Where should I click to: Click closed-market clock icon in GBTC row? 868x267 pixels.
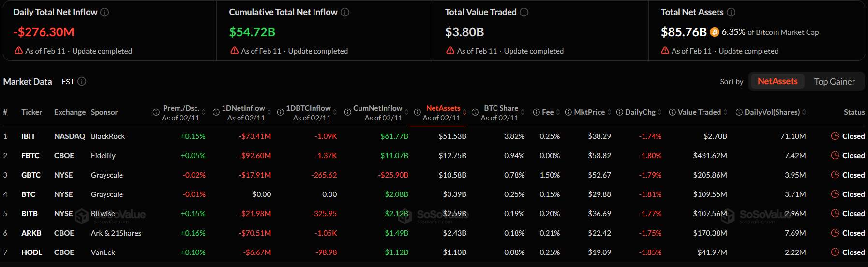tap(835, 175)
